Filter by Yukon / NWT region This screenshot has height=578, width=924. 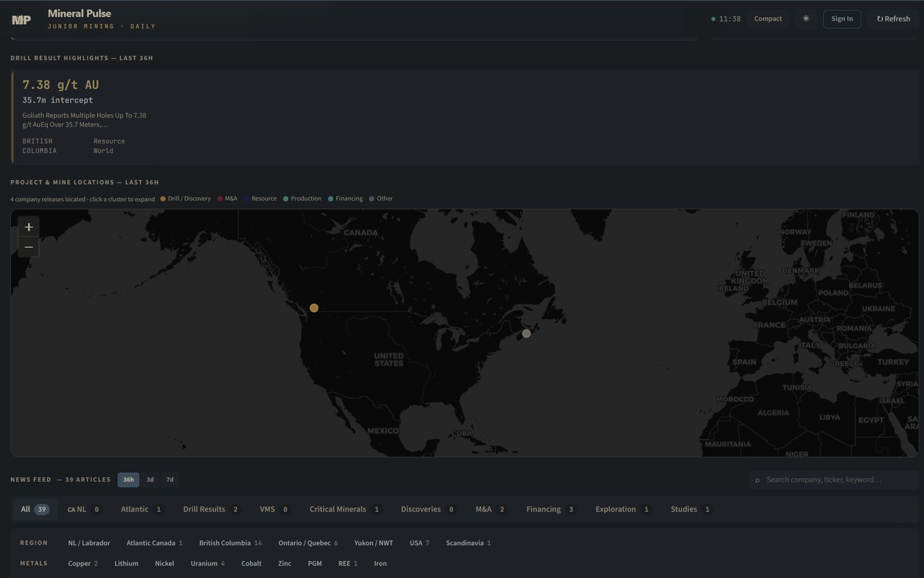(x=374, y=543)
